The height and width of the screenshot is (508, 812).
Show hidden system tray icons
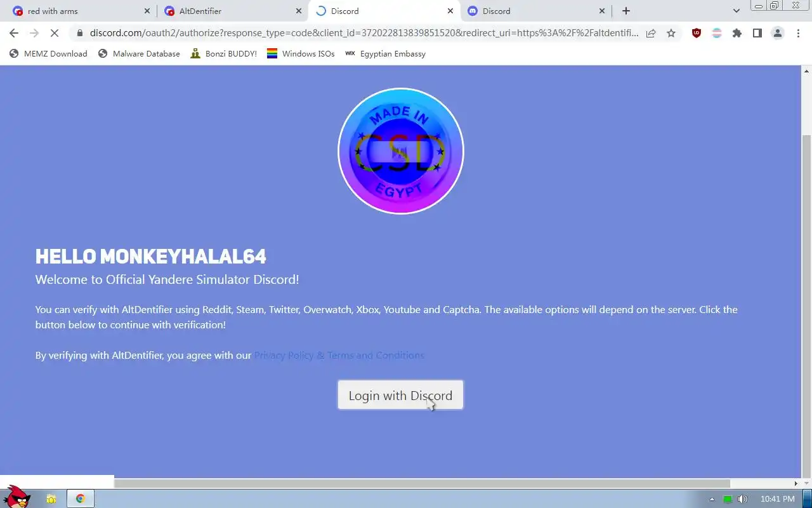[712, 499]
